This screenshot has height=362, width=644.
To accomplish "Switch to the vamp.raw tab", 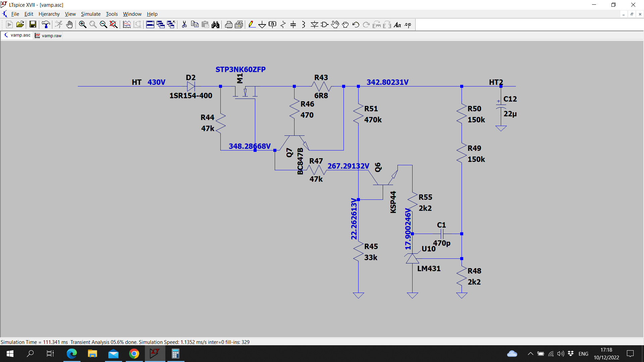I will point(48,36).
